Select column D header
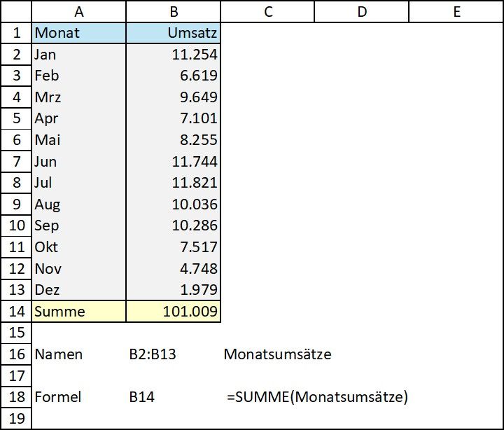 click(361, 11)
